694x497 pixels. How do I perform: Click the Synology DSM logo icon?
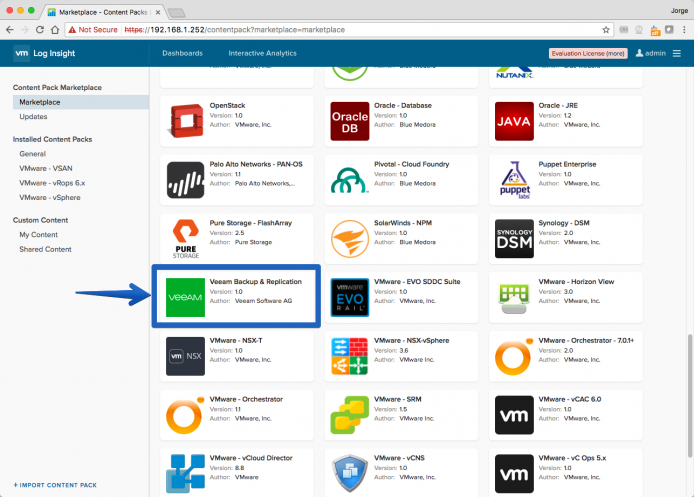[514, 239]
